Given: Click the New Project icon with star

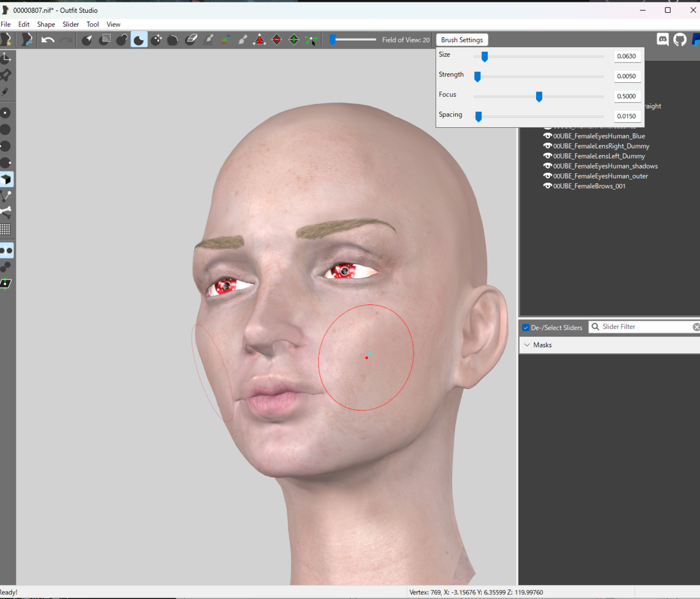Looking at the screenshot, I should pos(6,40).
